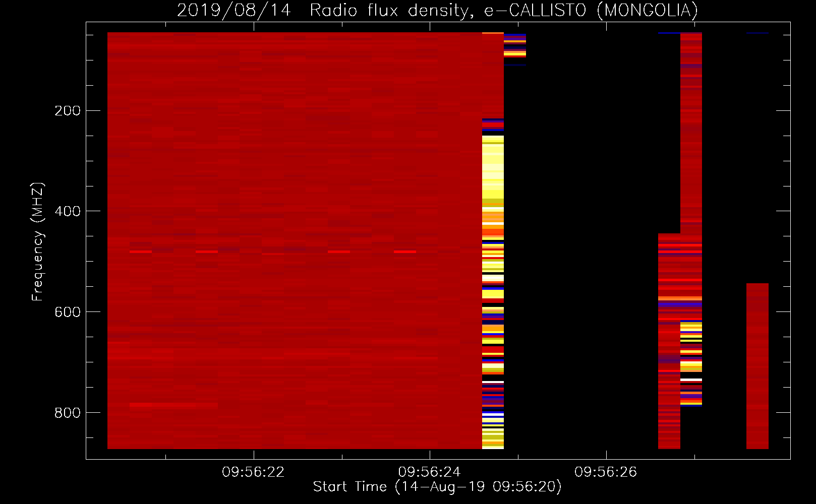
Task: Click the "Frequency (MHZ)" axis label
Action: pyautogui.click(x=38, y=242)
